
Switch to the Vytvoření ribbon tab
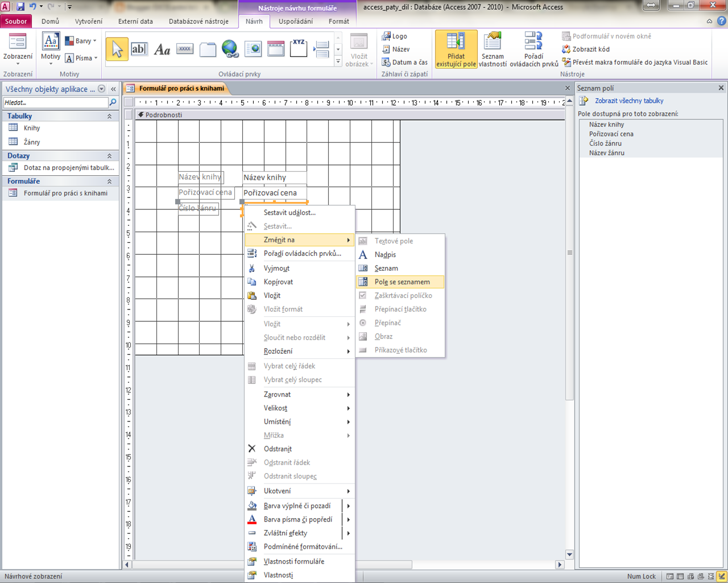[x=89, y=21]
